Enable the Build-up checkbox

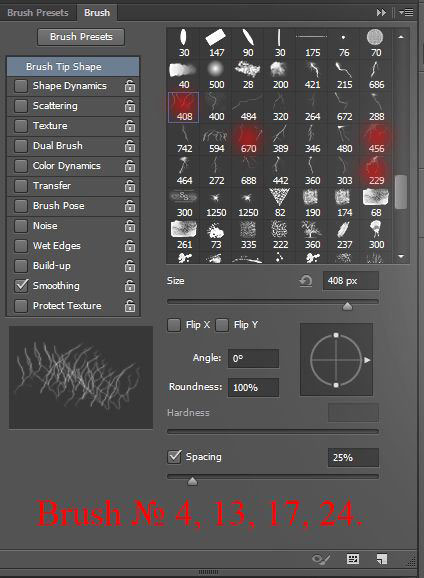click(21, 266)
